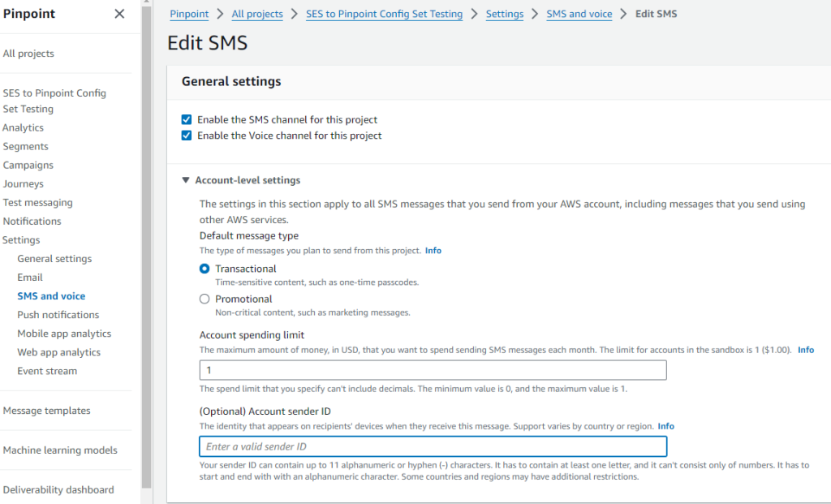Open Push notifications in sidebar

(58, 315)
